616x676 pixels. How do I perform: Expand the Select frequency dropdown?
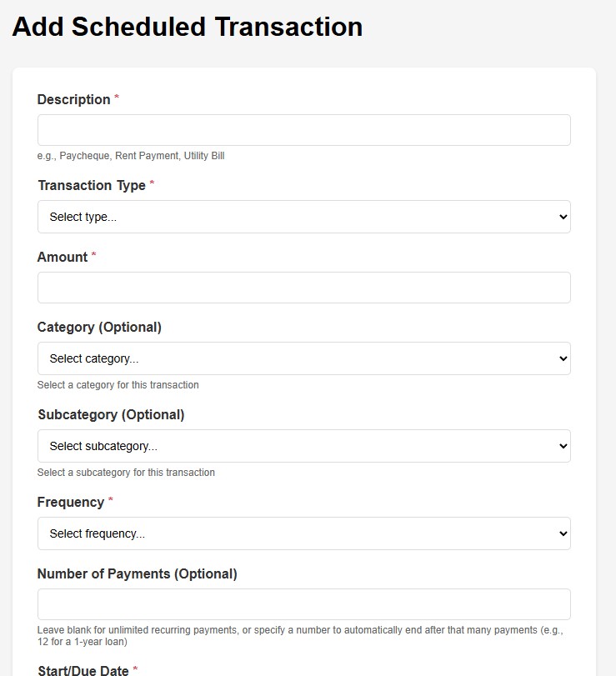coord(303,533)
